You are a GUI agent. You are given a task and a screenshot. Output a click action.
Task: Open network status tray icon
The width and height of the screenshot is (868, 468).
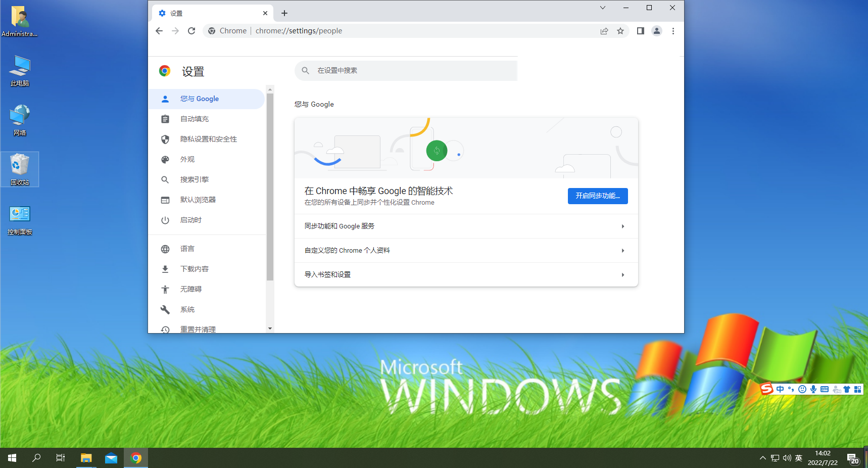tap(775, 458)
